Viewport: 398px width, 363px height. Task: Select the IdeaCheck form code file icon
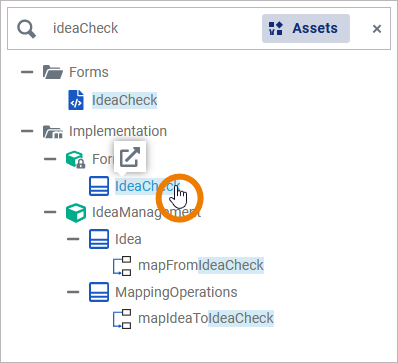(76, 100)
